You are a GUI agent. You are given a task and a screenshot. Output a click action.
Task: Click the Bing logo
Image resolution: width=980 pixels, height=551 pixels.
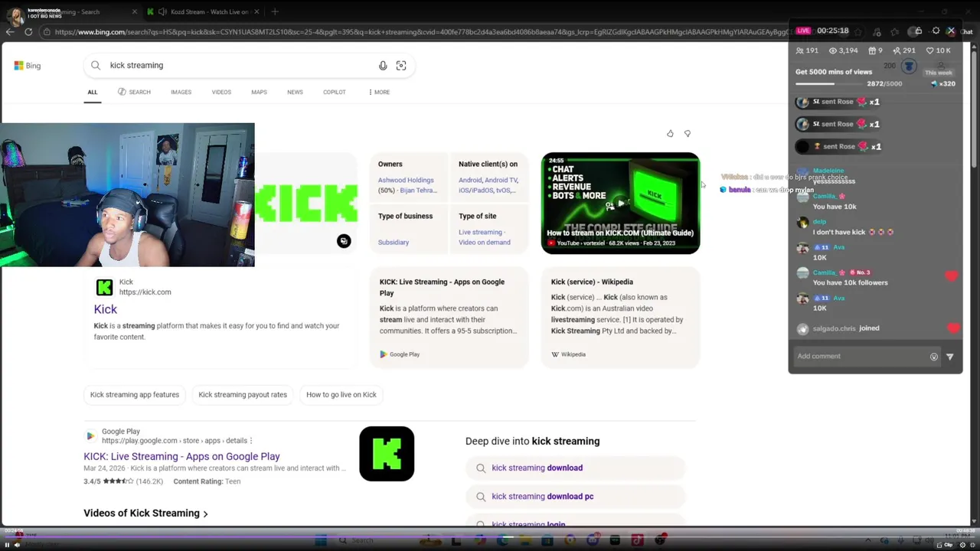coord(28,66)
